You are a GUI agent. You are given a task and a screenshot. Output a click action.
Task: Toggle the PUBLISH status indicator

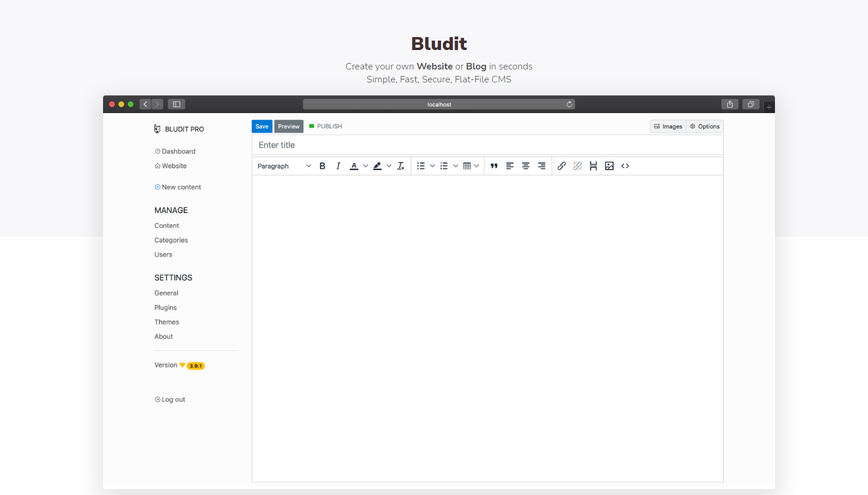coord(326,126)
